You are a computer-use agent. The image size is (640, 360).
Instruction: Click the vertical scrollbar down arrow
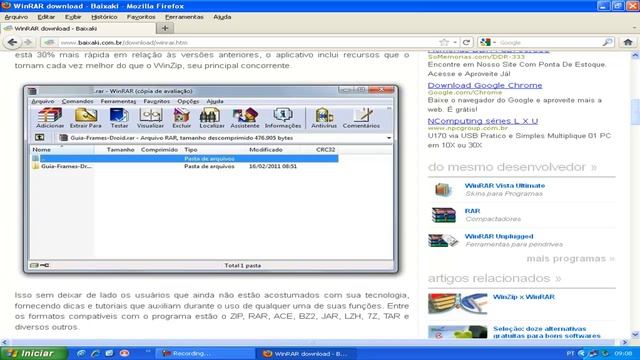[635, 335]
